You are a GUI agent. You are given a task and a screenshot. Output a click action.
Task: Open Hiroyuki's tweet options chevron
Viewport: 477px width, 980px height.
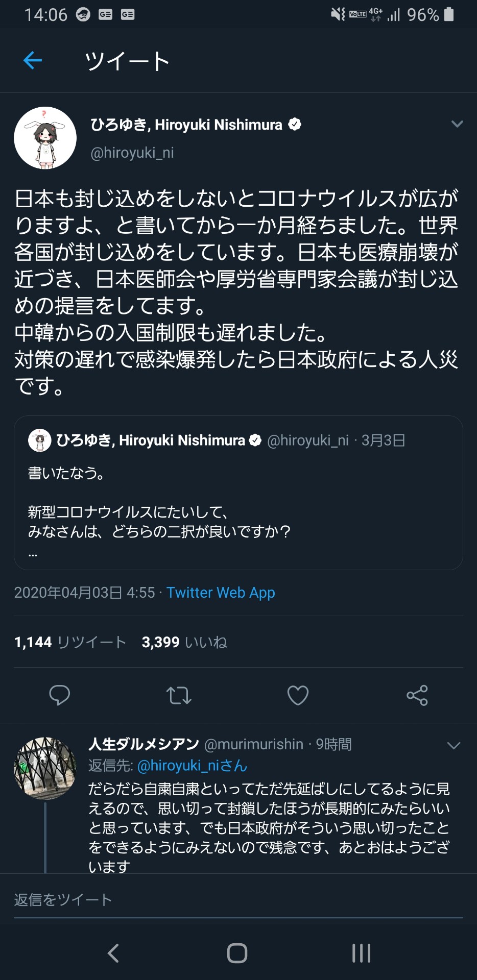(x=457, y=124)
